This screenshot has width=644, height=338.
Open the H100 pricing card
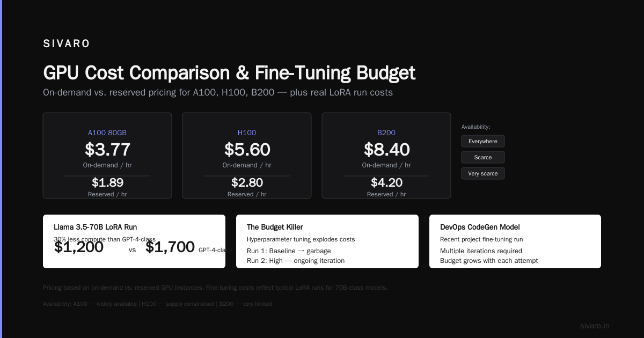[247, 156]
